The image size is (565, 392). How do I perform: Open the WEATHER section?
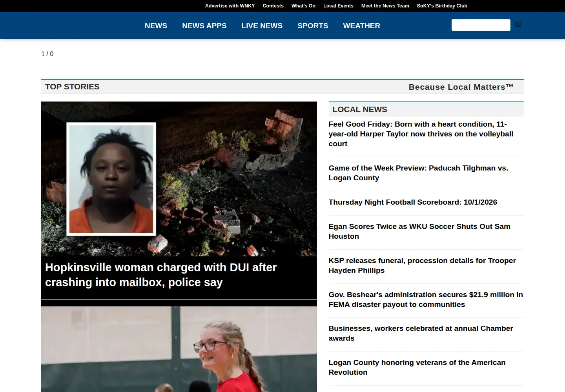(x=361, y=26)
